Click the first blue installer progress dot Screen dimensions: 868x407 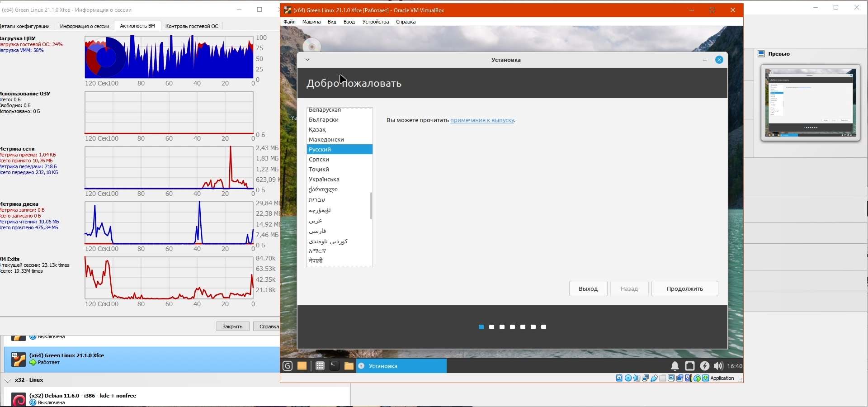[481, 327]
